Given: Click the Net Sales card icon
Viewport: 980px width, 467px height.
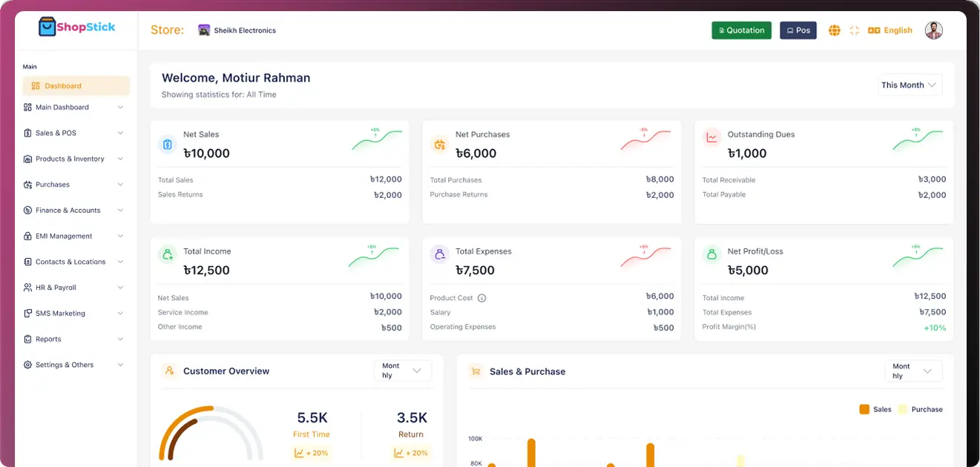Looking at the screenshot, I should click(x=168, y=145).
